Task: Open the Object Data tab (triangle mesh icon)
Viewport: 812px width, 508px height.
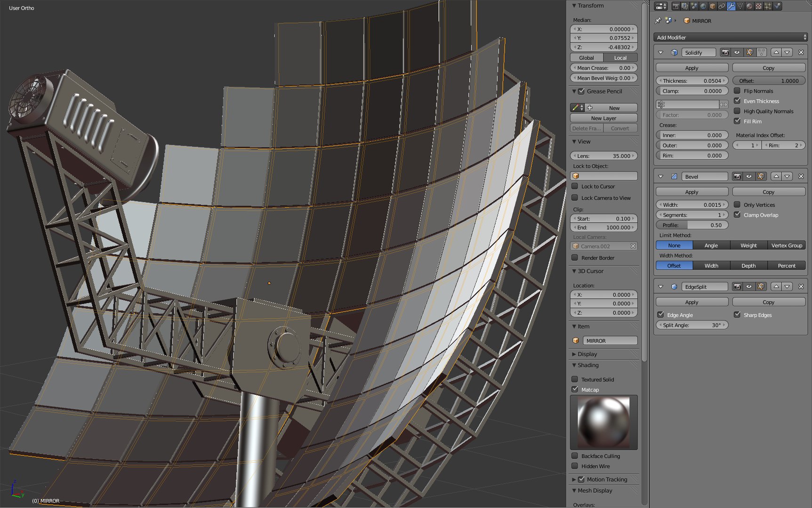Action: click(740, 6)
